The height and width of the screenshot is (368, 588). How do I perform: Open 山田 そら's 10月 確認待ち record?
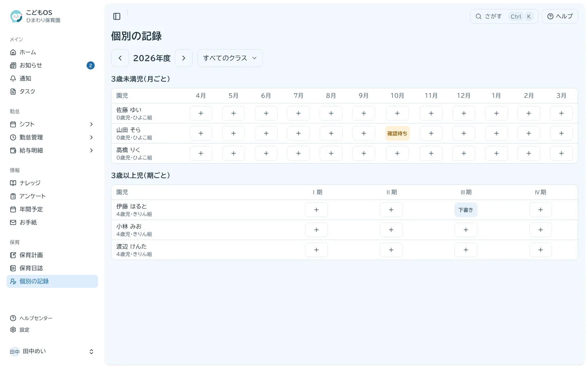[x=397, y=133]
